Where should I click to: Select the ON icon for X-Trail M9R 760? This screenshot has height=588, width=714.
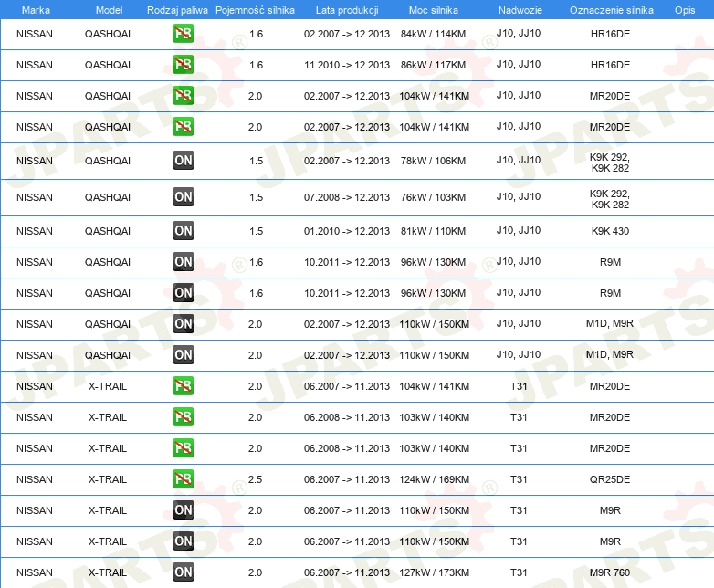coord(183,572)
